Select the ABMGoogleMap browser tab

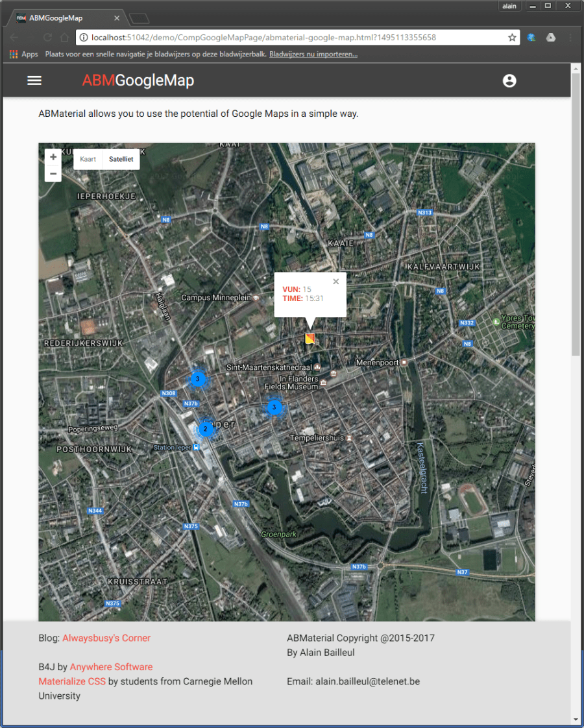point(65,18)
